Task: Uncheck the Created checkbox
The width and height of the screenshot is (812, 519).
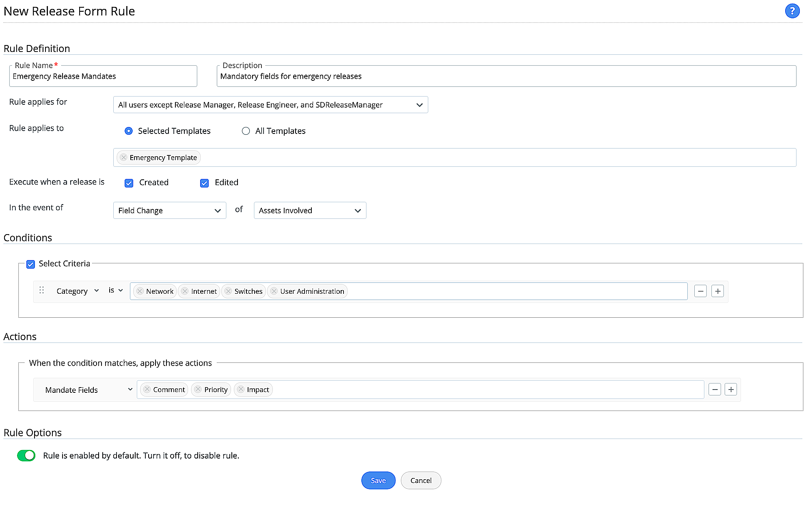Action: tap(129, 183)
